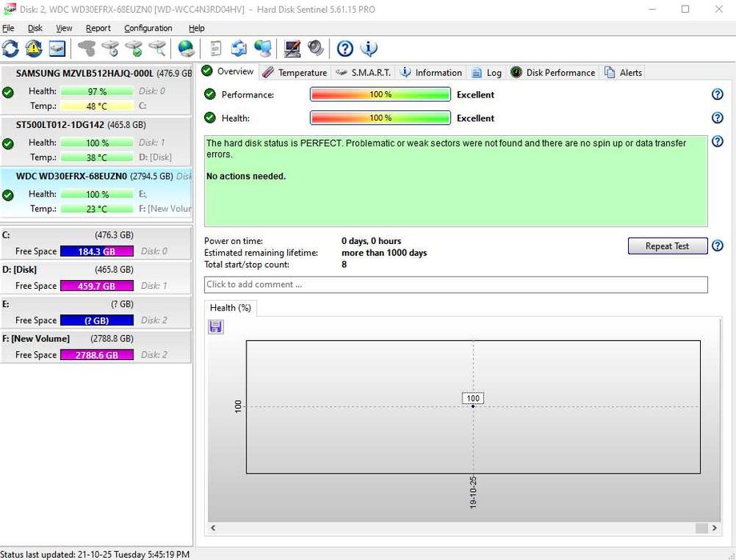The height and width of the screenshot is (560, 736).
Task: Select WDC WD30EFRX-68EUZN0 disk entry
Action: point(96,193)
